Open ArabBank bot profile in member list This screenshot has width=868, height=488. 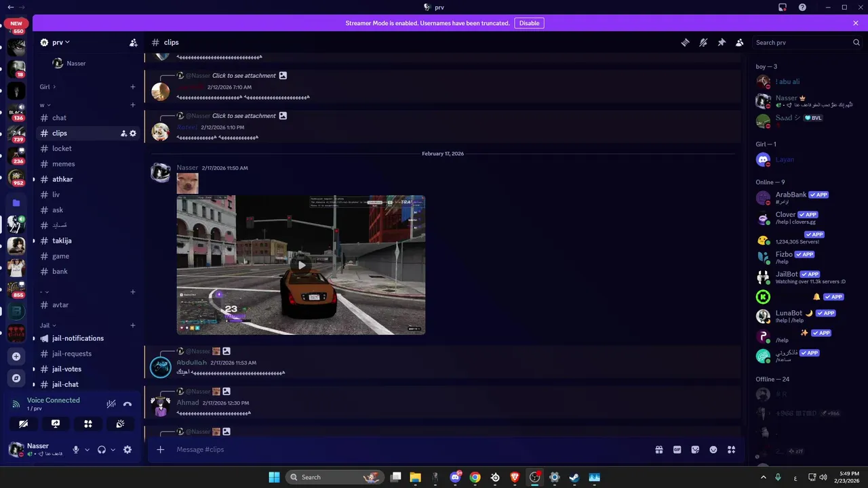tap(807, 198)
